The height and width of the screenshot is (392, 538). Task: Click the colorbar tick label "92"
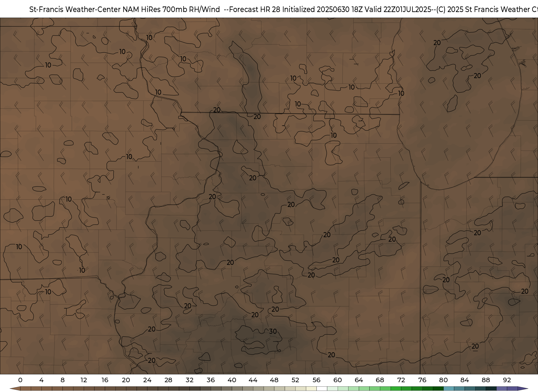[507, 380]
